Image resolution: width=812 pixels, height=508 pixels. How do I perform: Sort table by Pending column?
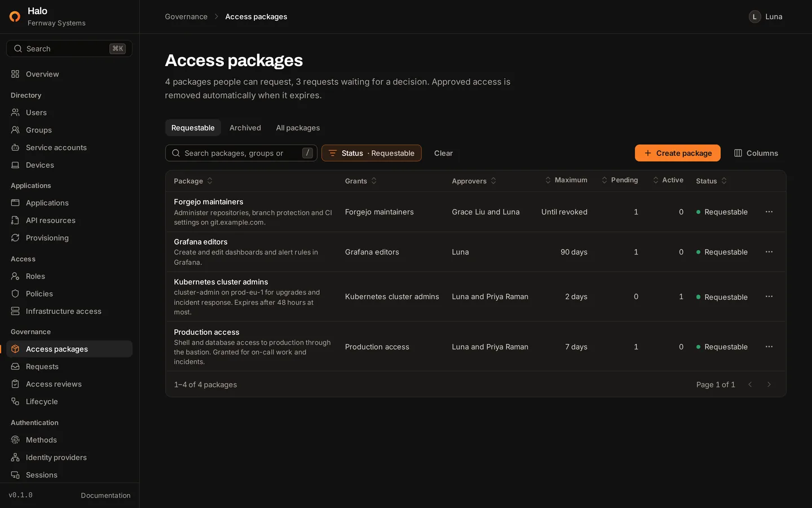click(x=619, y=180)
